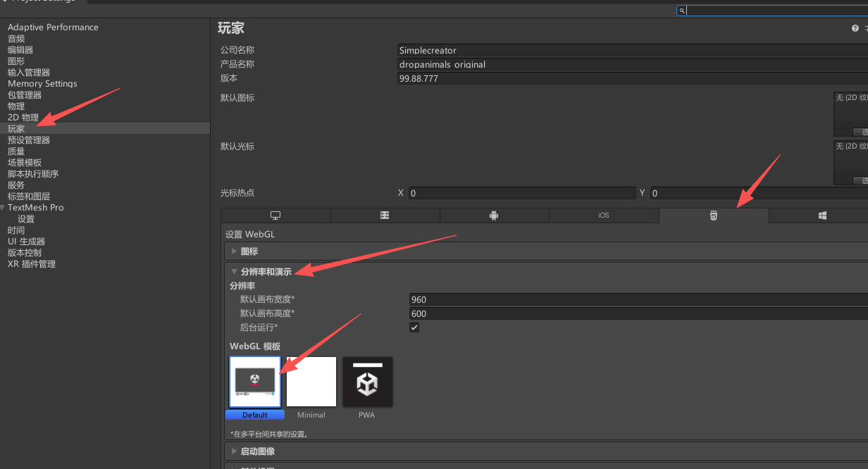Image resolution: width=868 pixels, height=469 pixels.
Task: Select 图形 in the settings list
Action: coord(16,61)
